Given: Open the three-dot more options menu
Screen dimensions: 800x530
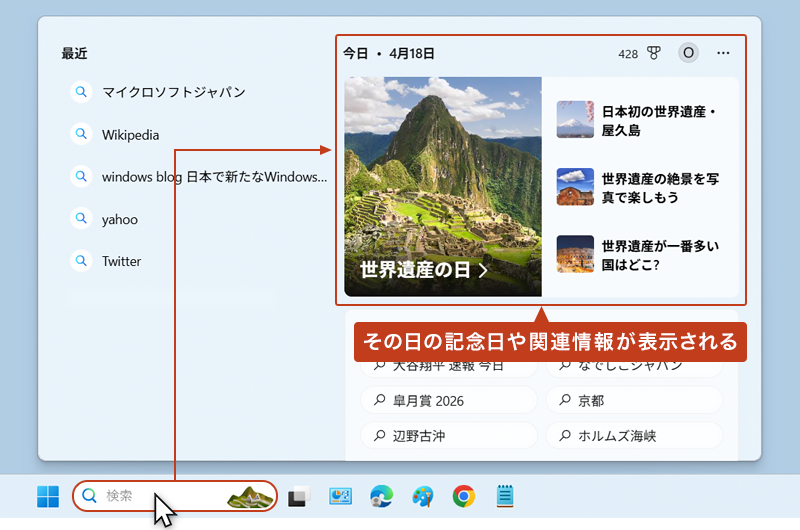Looking at the screenshot, I should [724, 53].
